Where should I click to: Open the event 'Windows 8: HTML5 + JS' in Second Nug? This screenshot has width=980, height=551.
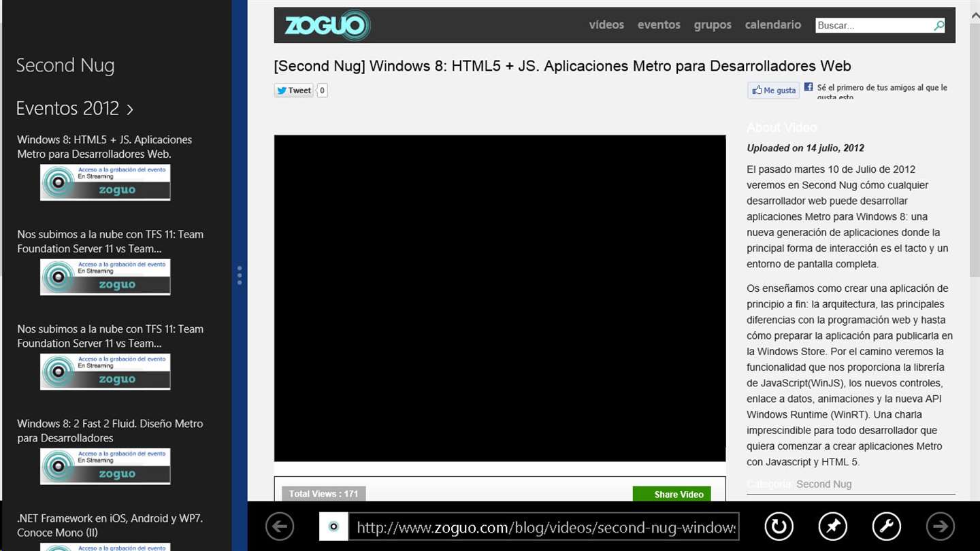pos(105,147)
